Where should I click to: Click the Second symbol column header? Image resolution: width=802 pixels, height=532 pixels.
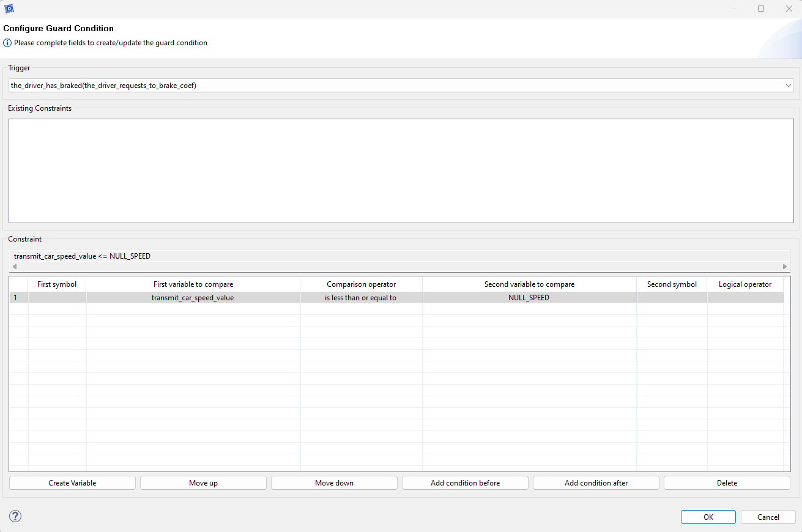(672, 284)
